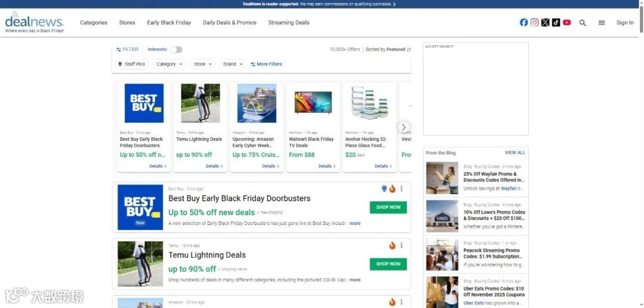Click glass food containers carousel image

click(370, 103)
